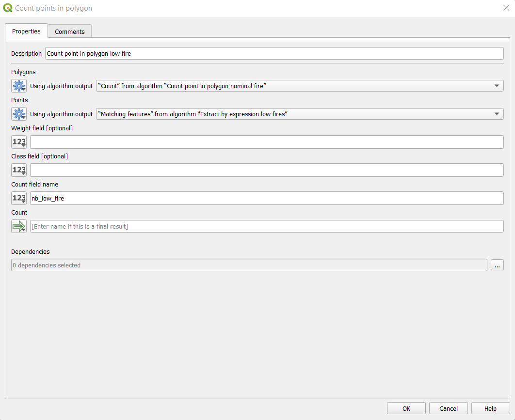Open the dependencies selection ellipsis button
Viewport: 515px width, 420px height.
click(x=497, y=265)
